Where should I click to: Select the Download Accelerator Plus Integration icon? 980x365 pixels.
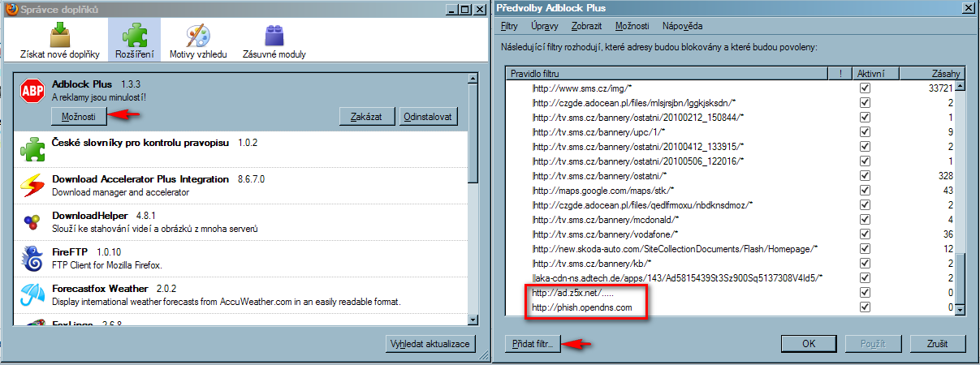click(32, 185)
